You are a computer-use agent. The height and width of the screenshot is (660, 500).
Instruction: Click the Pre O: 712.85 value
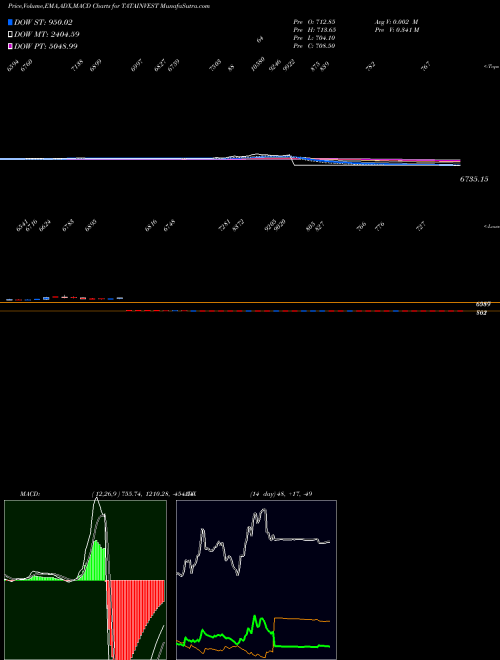[314, 21]
